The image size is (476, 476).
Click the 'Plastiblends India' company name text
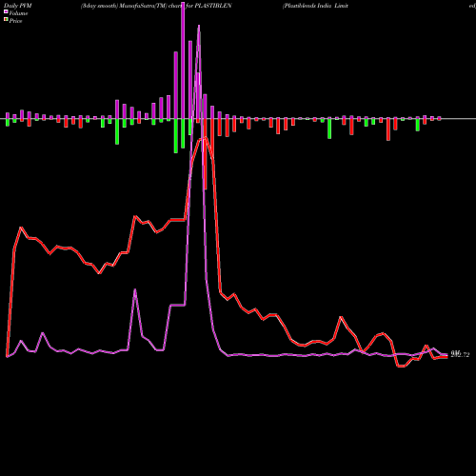pyautogui.click(x=307, y=6)
